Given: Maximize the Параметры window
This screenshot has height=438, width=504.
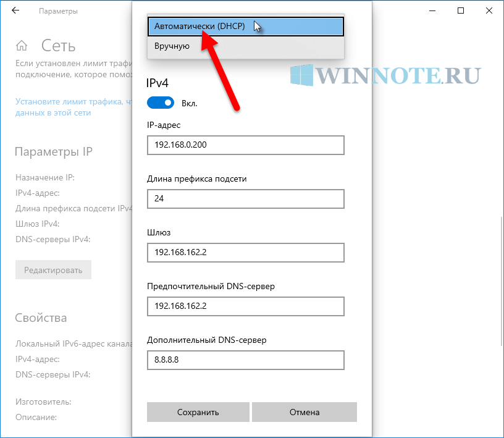Looking at the screenshot, I should coord(461,11).
